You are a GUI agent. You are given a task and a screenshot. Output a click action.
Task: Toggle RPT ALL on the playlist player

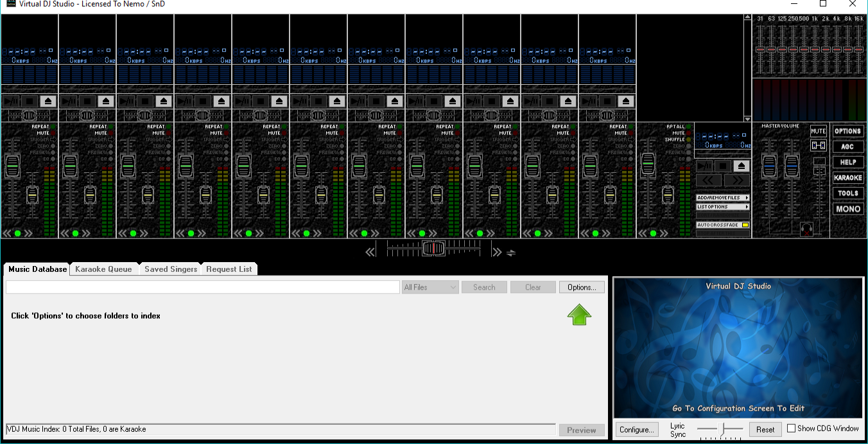[x=679, y=127]
